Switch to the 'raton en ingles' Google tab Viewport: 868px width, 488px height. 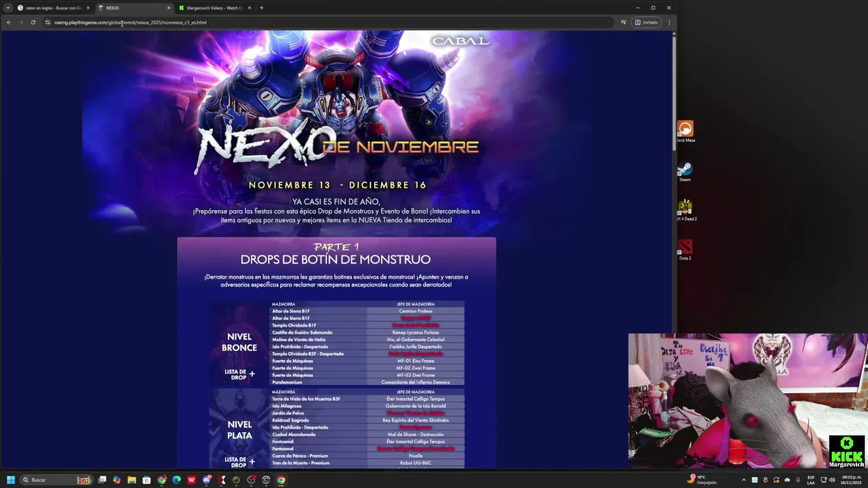tap(53, 8)
